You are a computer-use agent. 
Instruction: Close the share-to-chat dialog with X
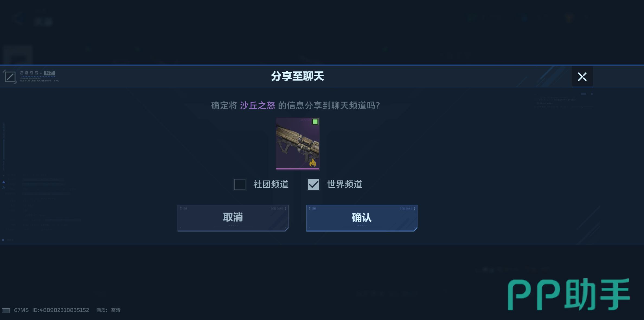(x=582, y=77)
